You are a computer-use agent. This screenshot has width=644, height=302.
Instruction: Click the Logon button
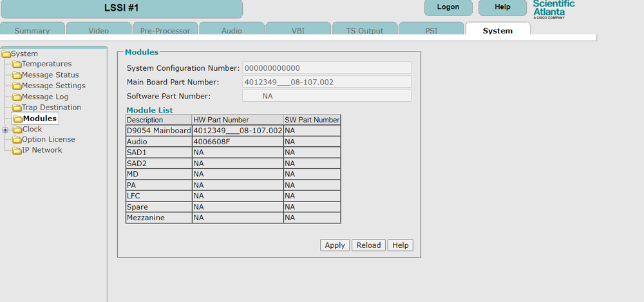pos(448,7)
